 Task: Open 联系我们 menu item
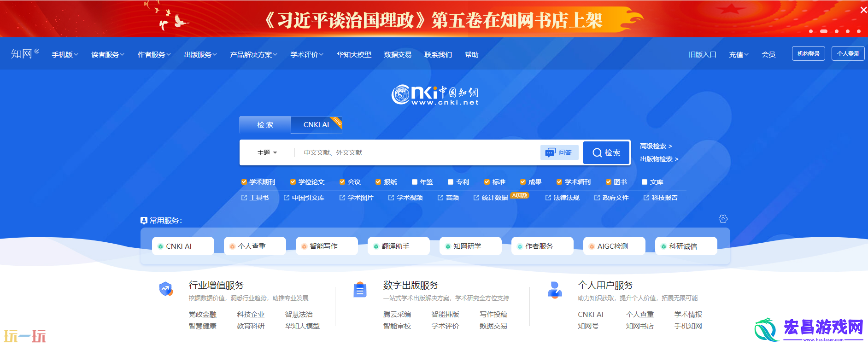click(x=438, y=54)
